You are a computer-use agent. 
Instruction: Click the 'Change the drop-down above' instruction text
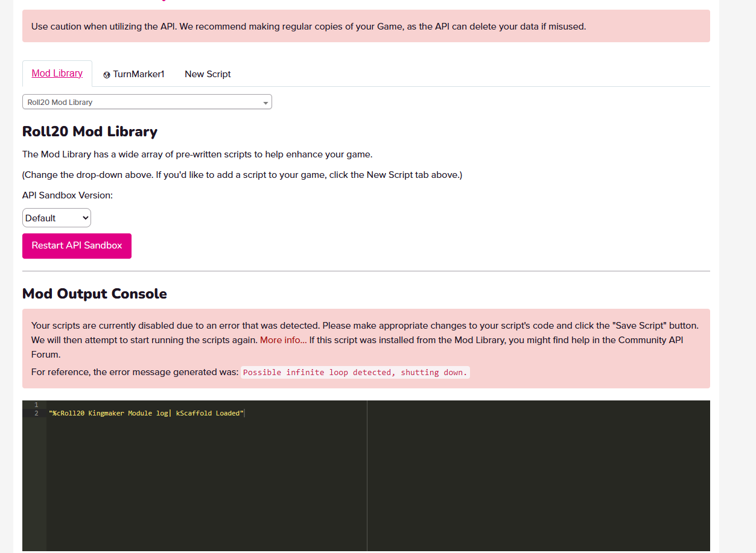pyautogui.click(x=242, y=175)
